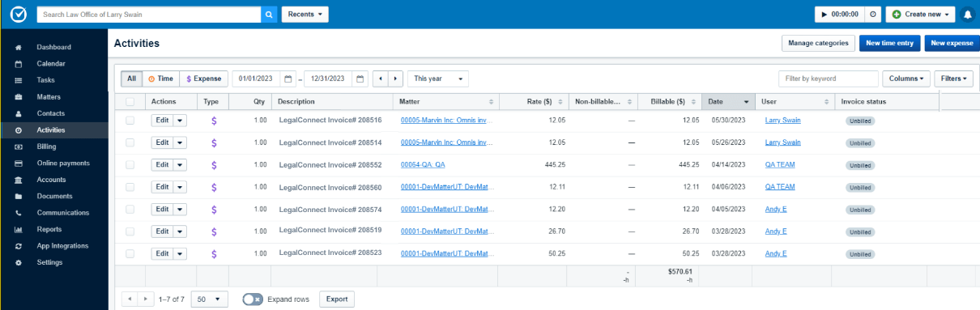This screenshot has height=310, width=980.
Task: Open start date calendar picker icon
Action: point(288,79)
